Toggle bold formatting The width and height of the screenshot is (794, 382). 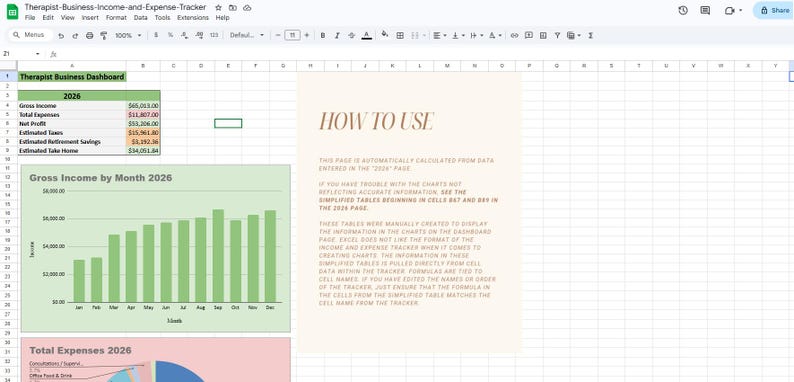[323, 35]
